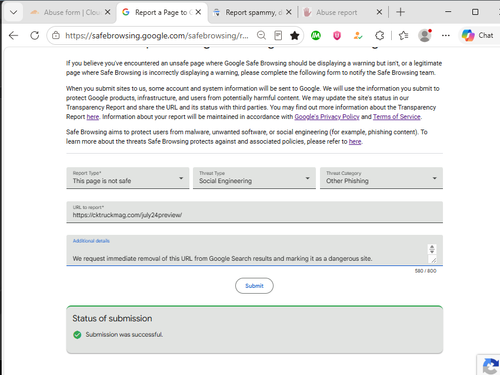The image size is (500, 375).
Task: Maximize the browser window
Action: 475,12
